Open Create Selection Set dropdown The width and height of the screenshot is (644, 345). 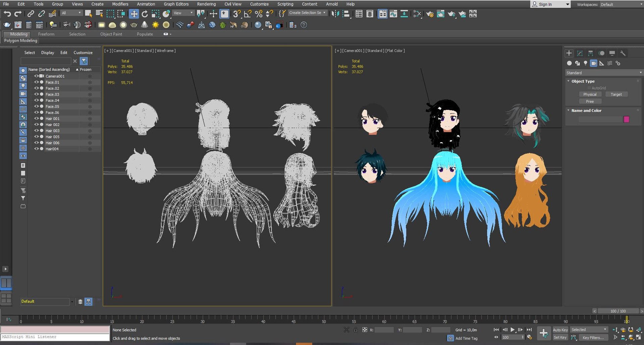(x=307, y=13)
